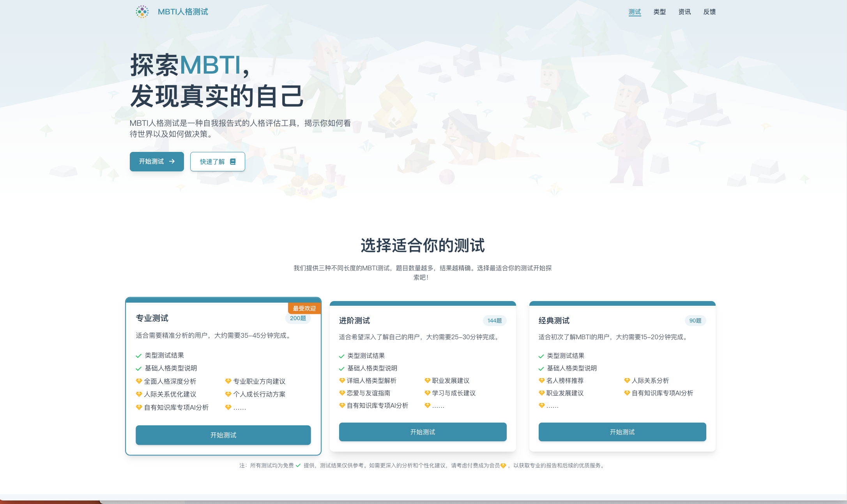Click diamond icon beside 恋爱与友谊指南
The image size is (847, 504).
(342, 393)
